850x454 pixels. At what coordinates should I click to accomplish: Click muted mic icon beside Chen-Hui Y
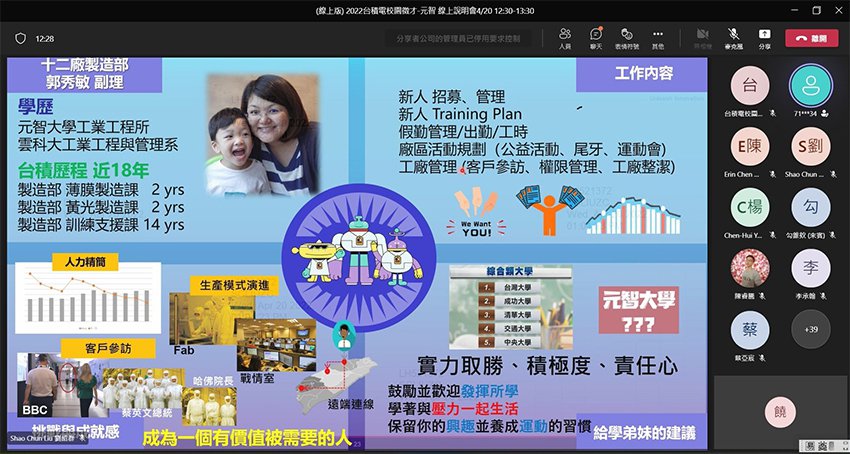pyautogui.click(x=772, y=235)
